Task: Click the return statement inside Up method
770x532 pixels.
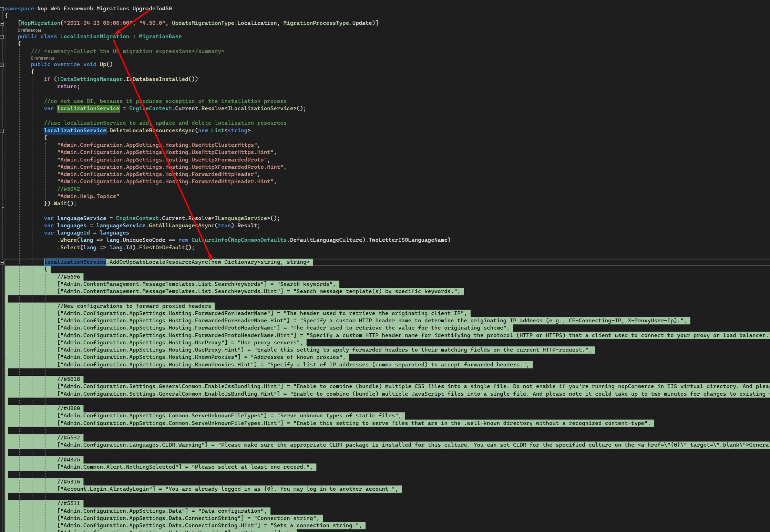Action: coord(66,86)
